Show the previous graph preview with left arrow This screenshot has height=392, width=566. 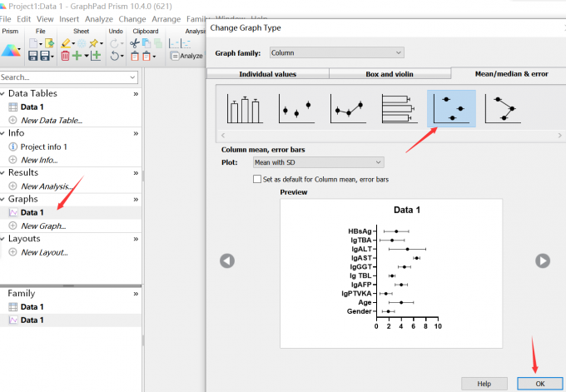tap(226, 261)
